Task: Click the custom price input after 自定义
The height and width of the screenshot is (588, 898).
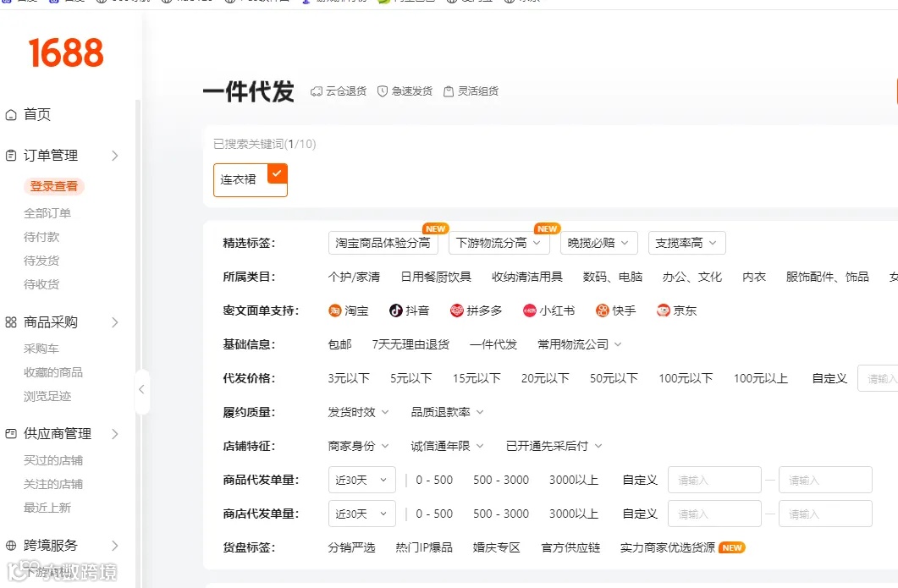Action: coord(878,378)
